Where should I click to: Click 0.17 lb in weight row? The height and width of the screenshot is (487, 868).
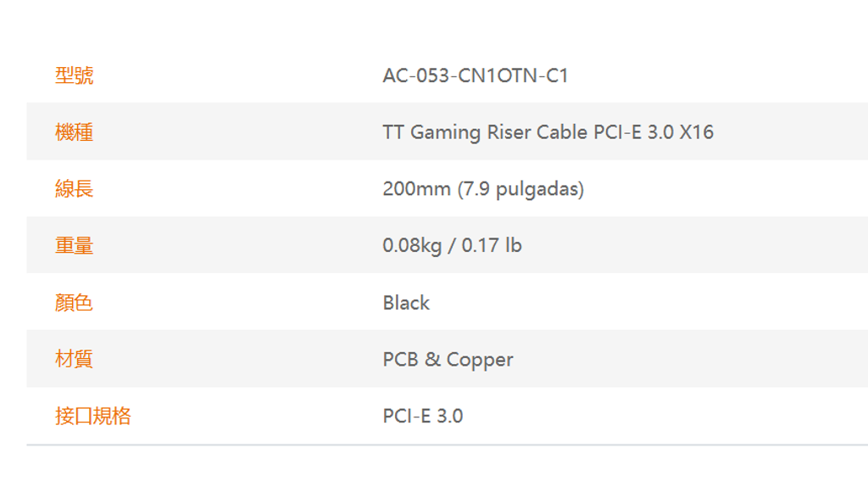492,245
